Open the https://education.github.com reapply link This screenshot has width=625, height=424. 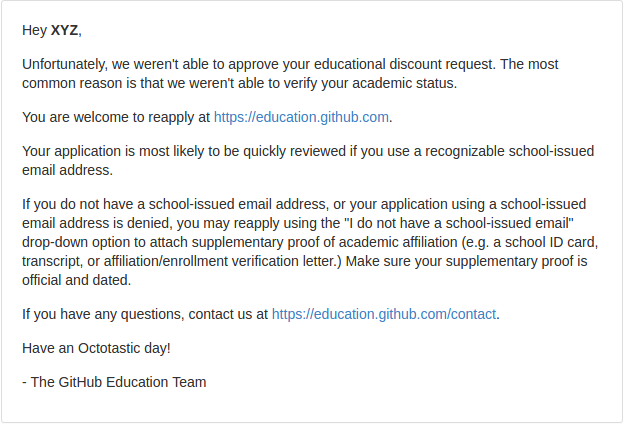coord(301,117)
